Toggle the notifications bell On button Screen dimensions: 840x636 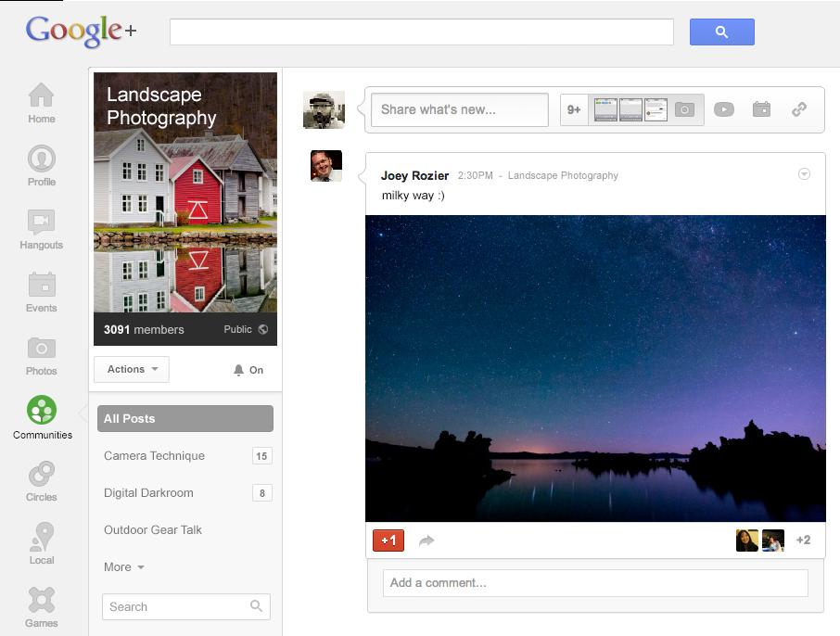248,370
